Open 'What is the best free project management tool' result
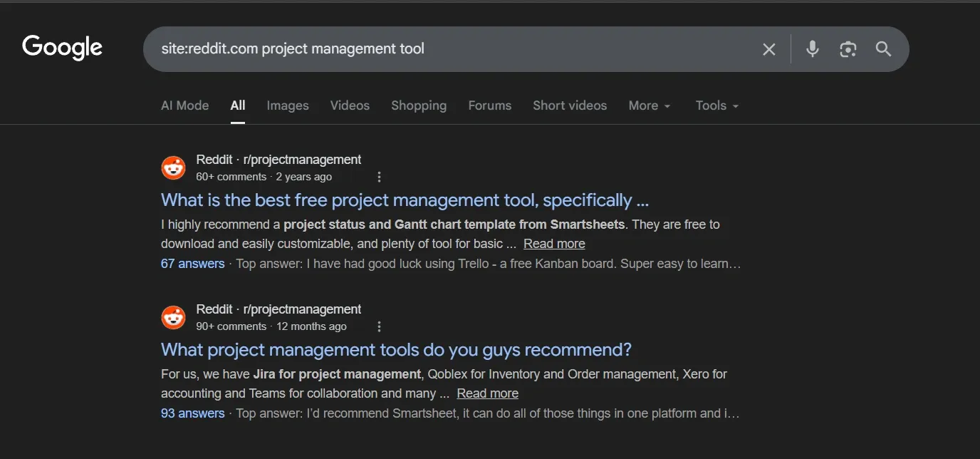980x459 pixels. coord(405,200)
